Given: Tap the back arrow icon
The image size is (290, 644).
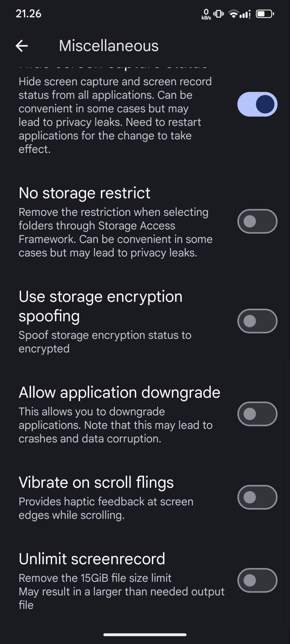Looking at the screenshot, I should point(22,46).
